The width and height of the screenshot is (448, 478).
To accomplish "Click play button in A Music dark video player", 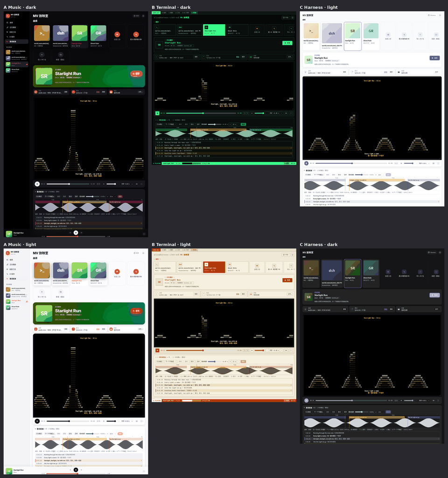I will click(x=37, y=184).
